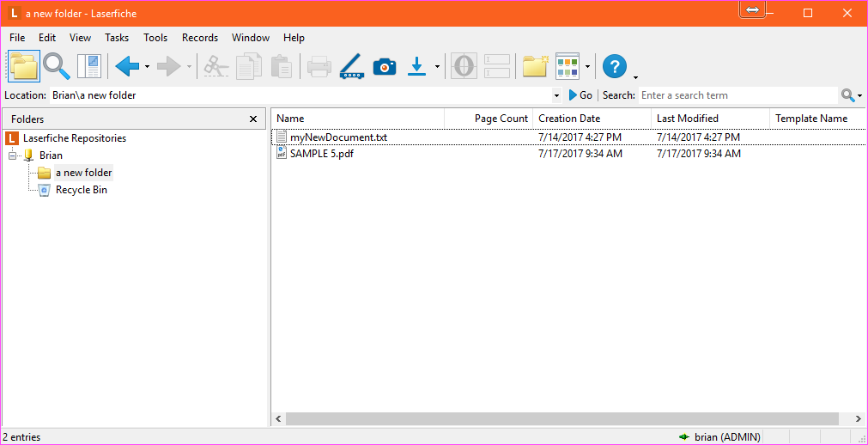Viewport: 868px width, 445px height.
Task: Launch the Scan scanner icon
Action: click(352, 66)
